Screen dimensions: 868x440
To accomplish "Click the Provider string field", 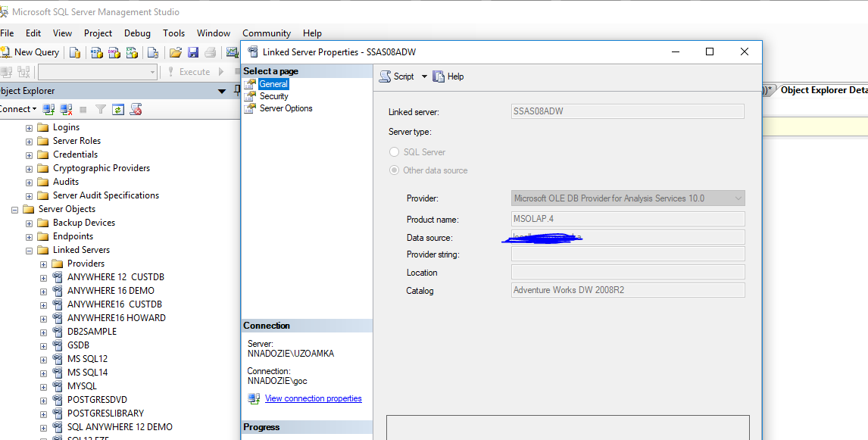I will 628,254.
